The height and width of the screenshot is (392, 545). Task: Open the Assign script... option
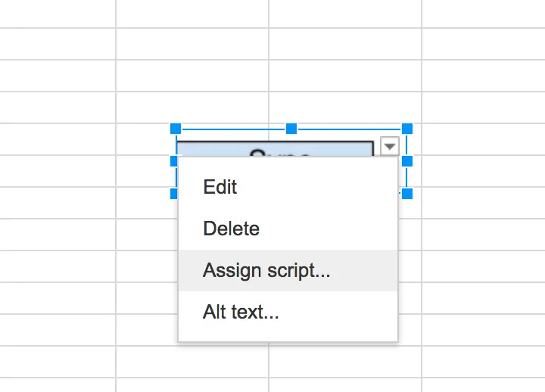coord(266,270)
